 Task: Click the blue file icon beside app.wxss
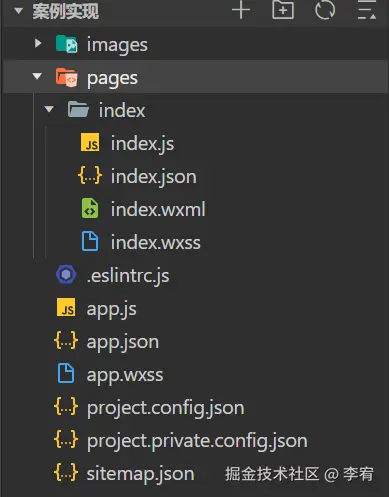66,373
